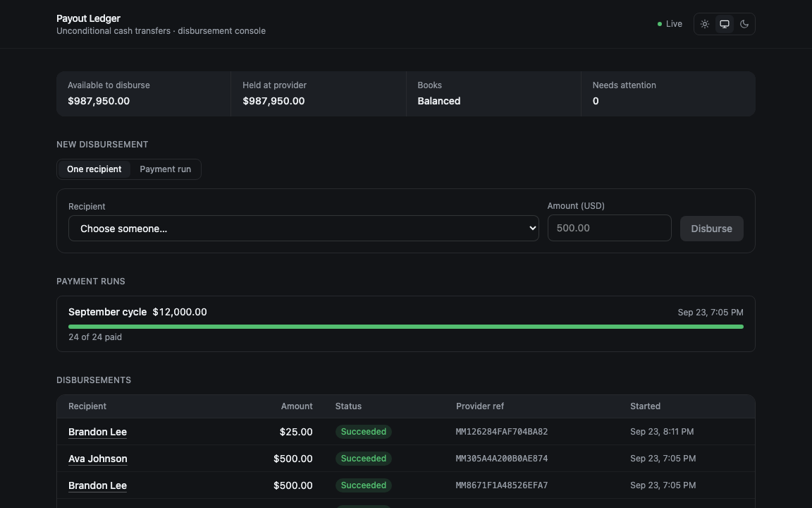
Task: Open Brandon Lee's $25.00 disbursement link
Action: [97, 432]
